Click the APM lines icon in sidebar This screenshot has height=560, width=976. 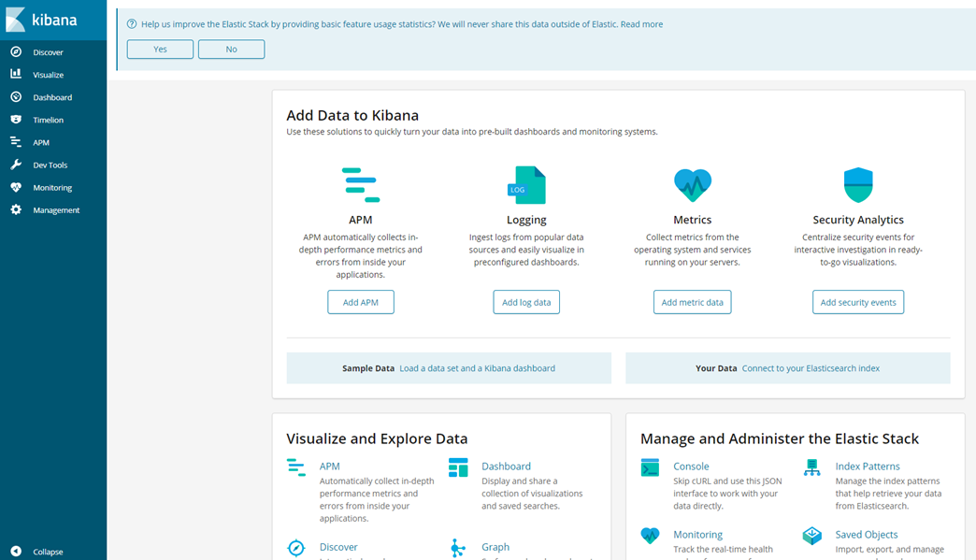(x=16, y=142)
